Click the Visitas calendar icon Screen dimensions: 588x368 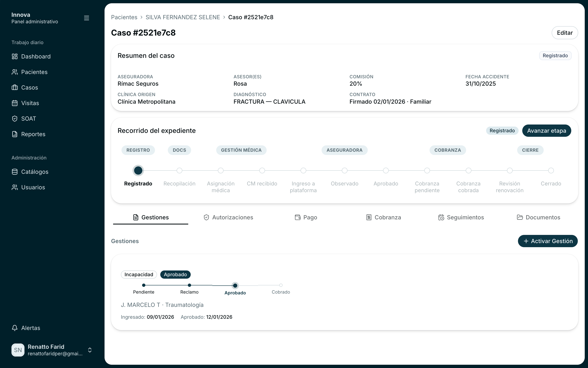tap(14, 103)
